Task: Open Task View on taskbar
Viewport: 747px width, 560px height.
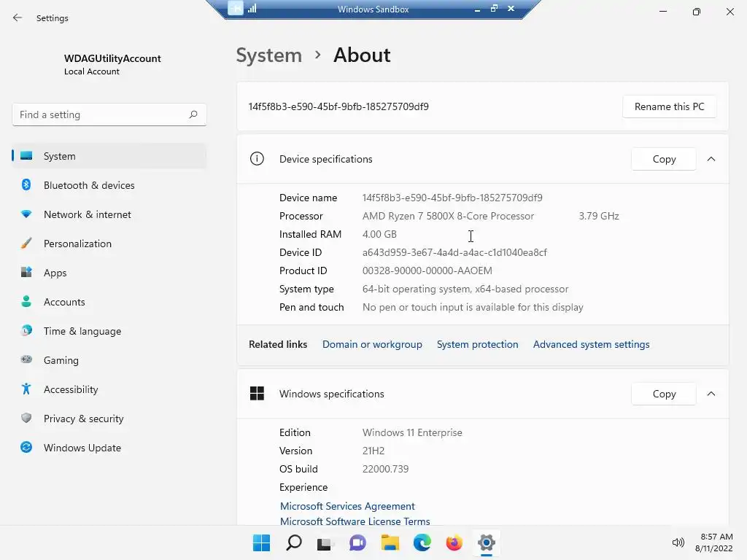Action: point(325,542)
